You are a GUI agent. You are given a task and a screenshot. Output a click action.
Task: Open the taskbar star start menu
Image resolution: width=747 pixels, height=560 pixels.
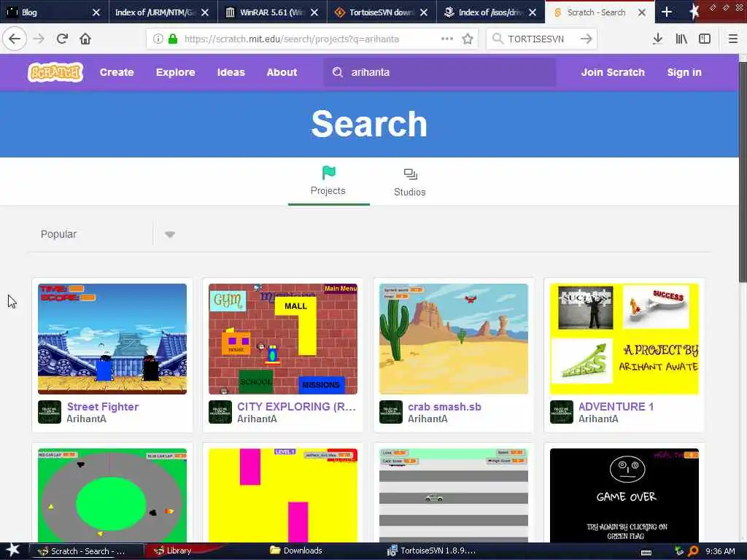point(12,550)
